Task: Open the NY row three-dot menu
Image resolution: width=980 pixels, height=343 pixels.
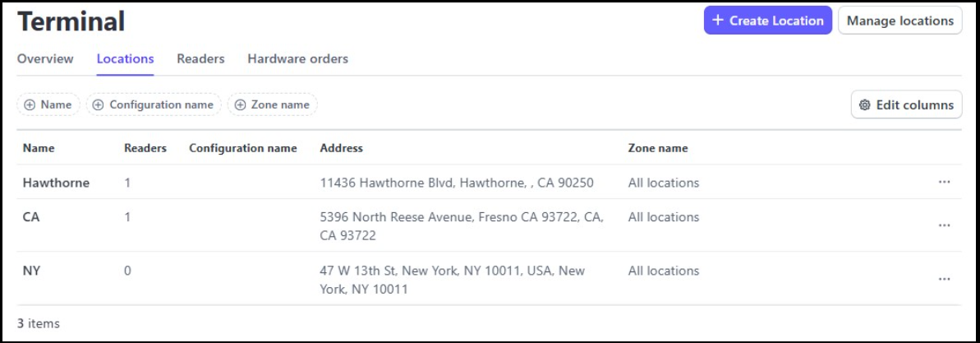Action: 944,279
